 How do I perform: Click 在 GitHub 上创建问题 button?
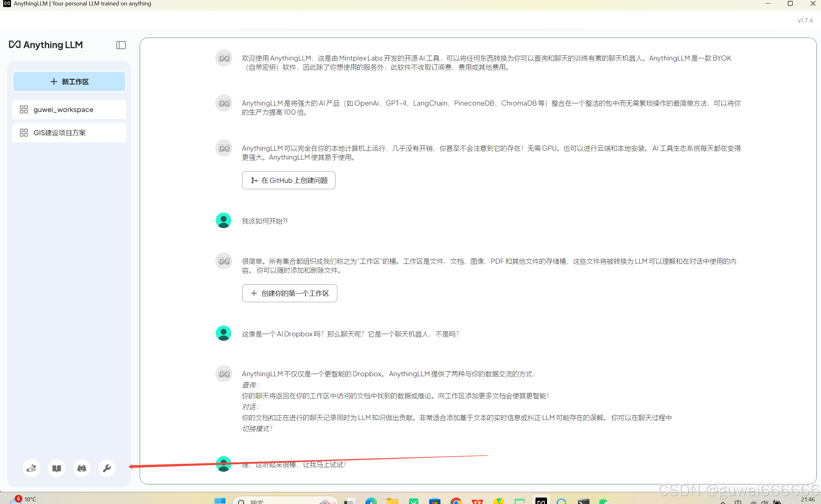point(289,180)
